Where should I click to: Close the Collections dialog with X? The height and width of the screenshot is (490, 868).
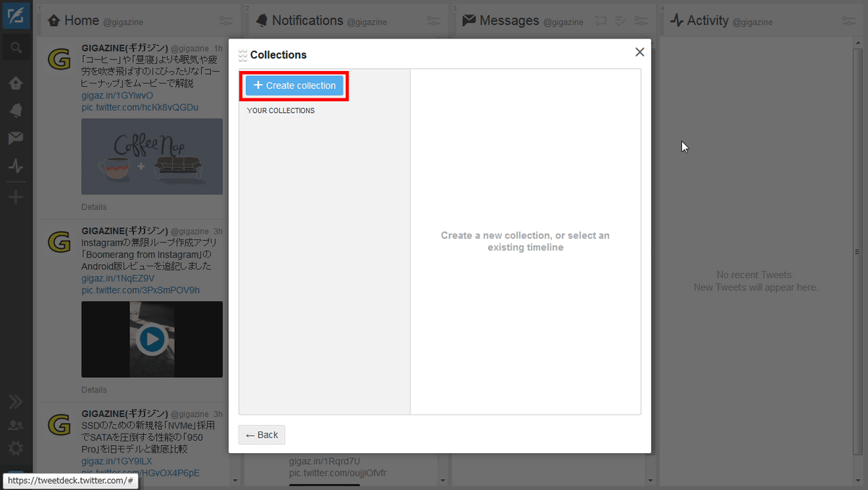(639, 52)
